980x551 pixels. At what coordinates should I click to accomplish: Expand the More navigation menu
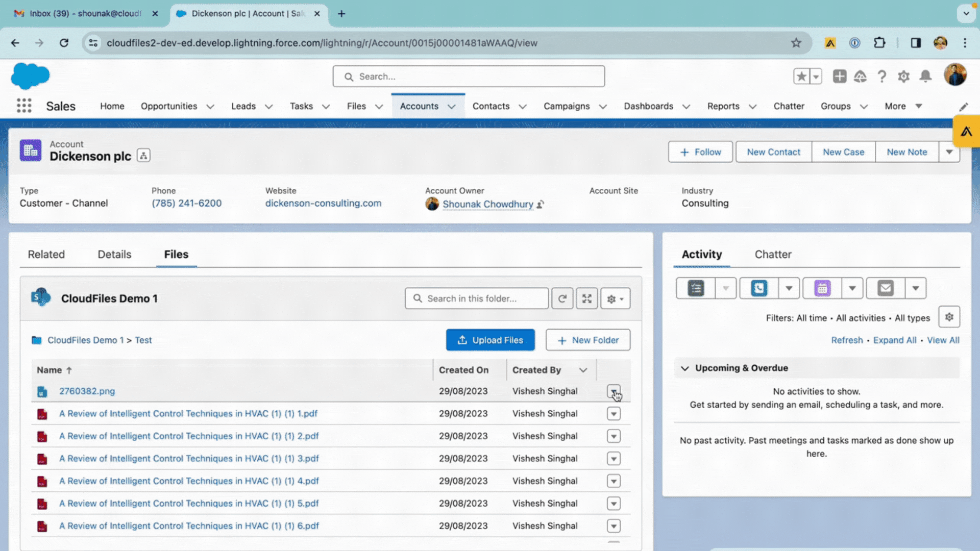coord(903,106)
